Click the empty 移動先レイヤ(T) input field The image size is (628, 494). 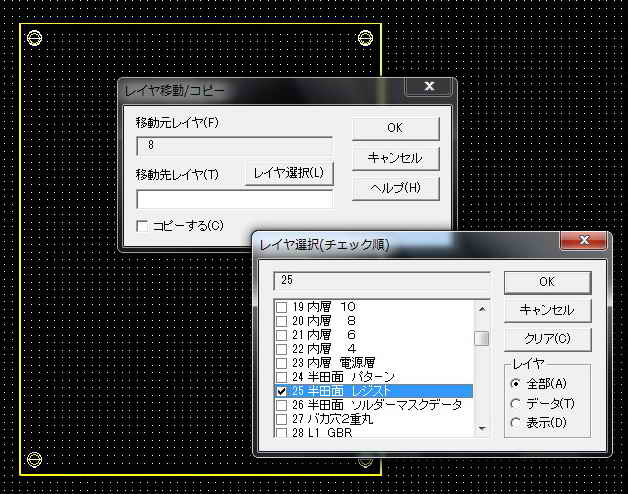point(234,199)
